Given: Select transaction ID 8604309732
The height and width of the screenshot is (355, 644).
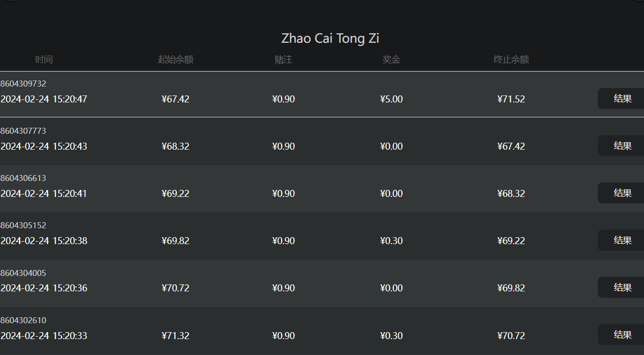Looking at the screenshot, I should pos(23,84).
